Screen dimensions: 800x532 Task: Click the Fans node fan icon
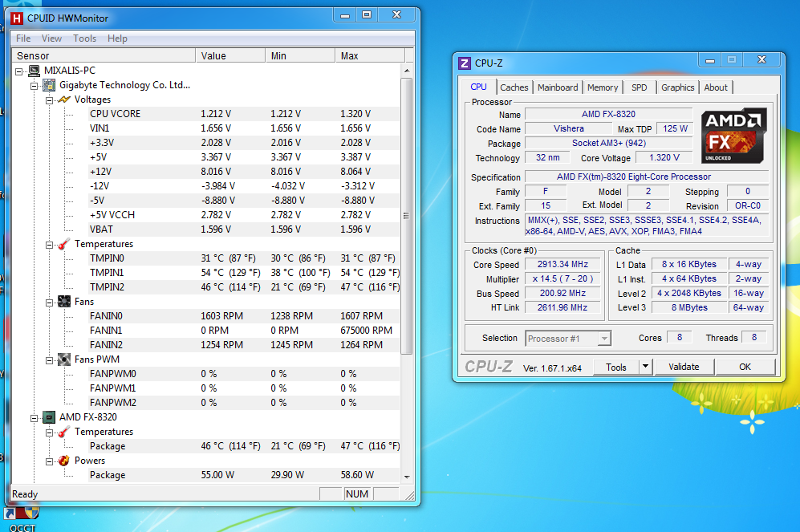click(63, 302)
